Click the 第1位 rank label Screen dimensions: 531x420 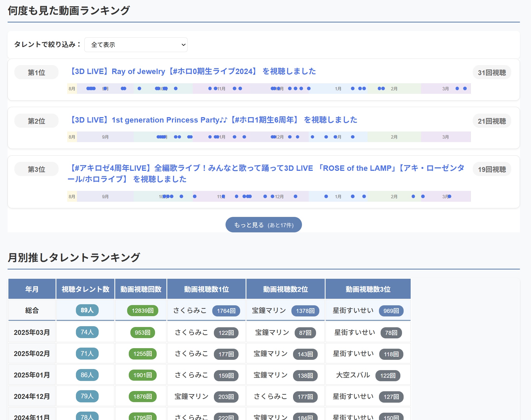click(x=36, y=73)
